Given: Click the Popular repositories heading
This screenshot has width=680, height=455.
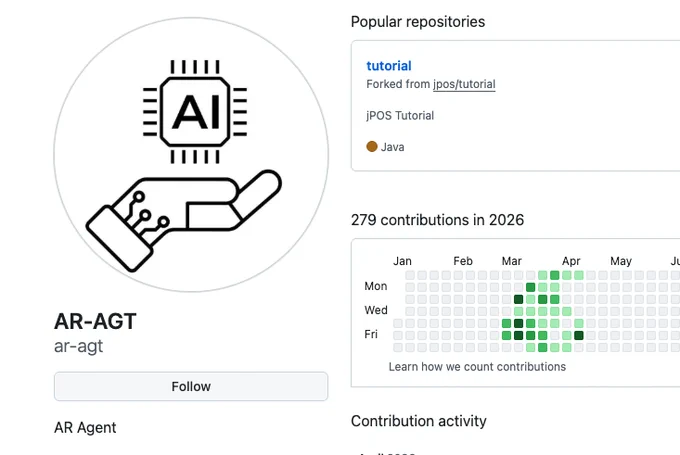Looking at the screenshot, I should [418, 22].
